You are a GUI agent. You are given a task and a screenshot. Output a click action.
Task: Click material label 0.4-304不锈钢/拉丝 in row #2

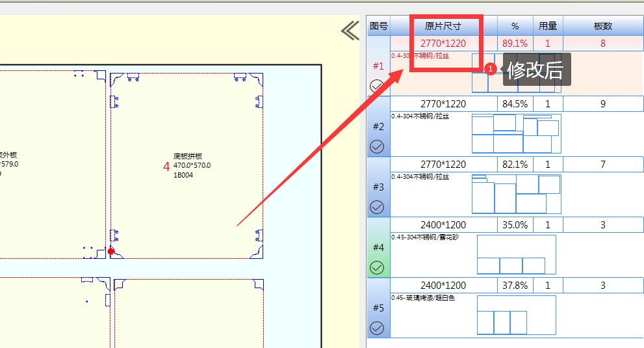420,116
